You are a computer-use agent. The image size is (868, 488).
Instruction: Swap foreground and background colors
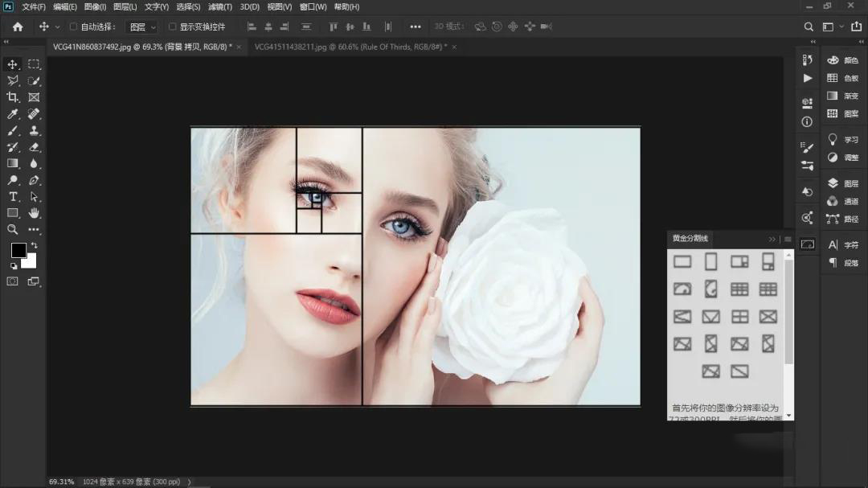click(35, 245)
